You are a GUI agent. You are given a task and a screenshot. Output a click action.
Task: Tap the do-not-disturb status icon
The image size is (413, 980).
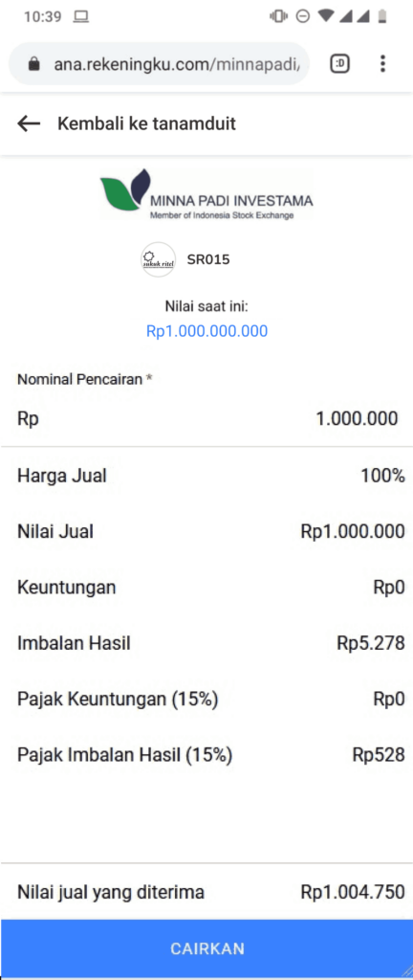(302, 16)
